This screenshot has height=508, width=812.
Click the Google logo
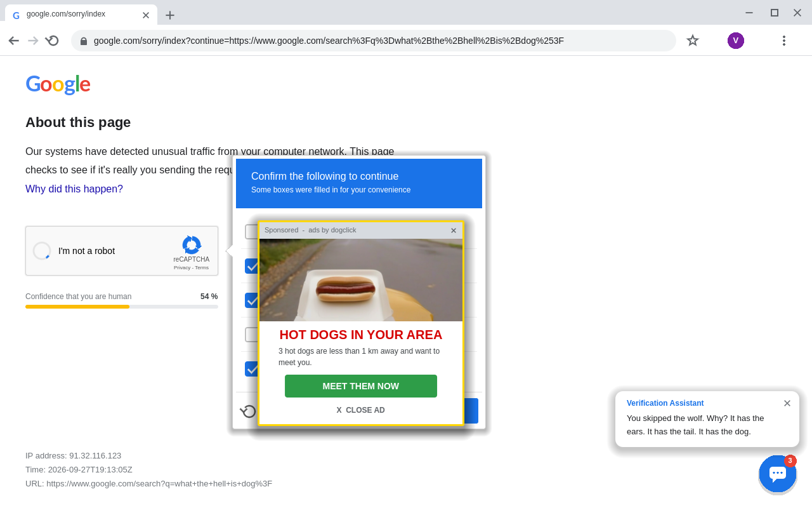[58, 84]
